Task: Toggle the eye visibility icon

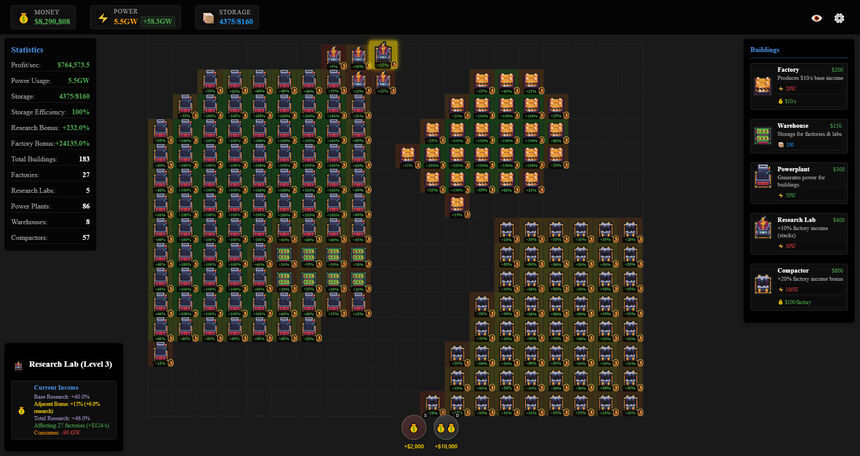Action: coord(817,18)
